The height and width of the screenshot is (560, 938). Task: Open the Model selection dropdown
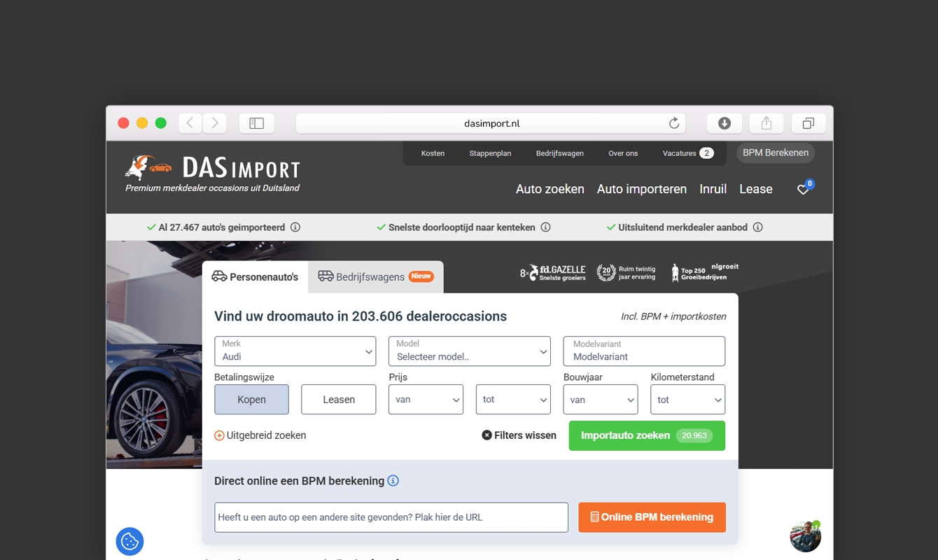(469, 351)
